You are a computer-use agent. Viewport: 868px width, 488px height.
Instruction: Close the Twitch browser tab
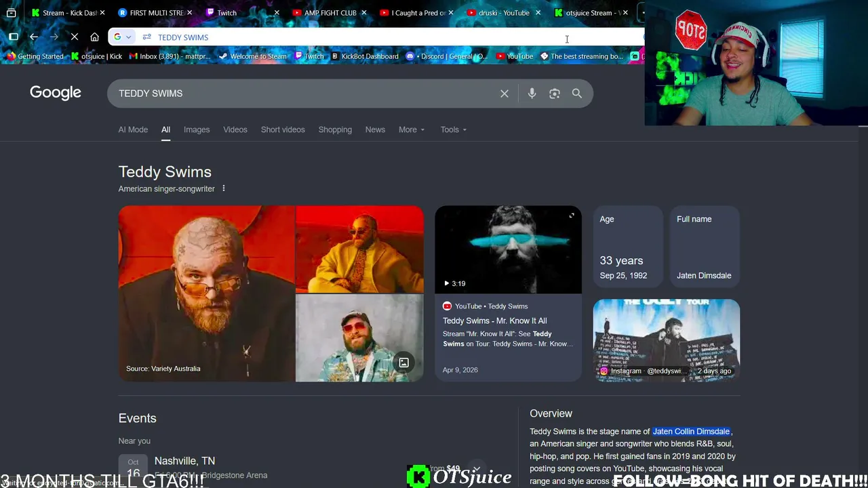coord(277,13)
